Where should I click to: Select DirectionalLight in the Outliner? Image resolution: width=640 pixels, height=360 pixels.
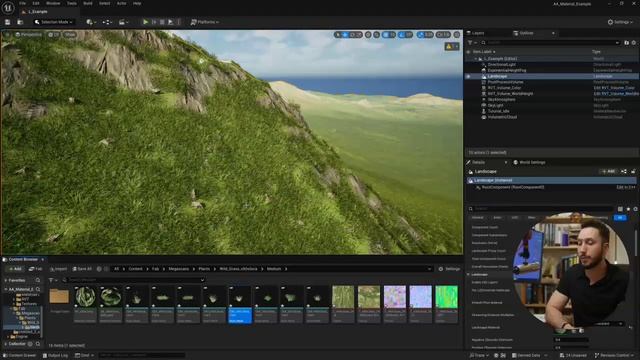502,64
